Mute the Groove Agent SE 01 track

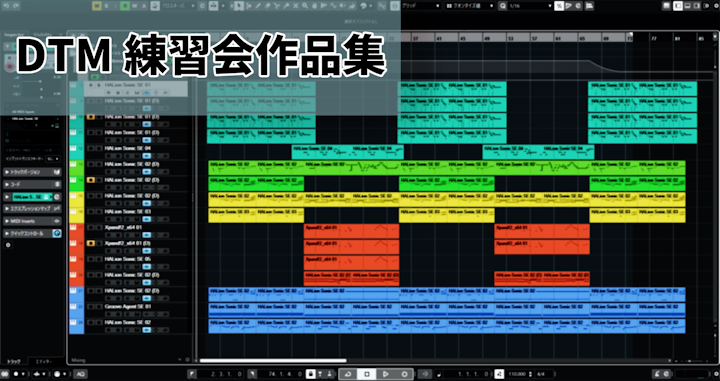coord(90,307)
